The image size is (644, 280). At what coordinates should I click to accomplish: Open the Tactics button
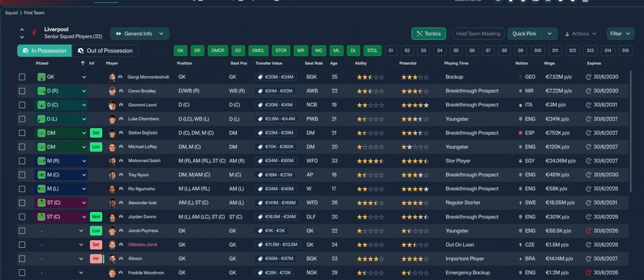click(x=429, y=34)
